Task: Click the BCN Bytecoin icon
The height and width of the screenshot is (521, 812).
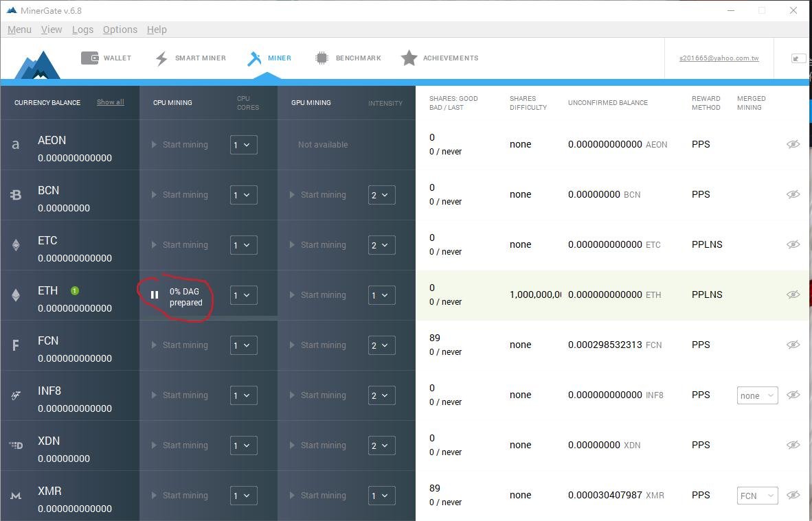Action: pyautogui.click(x=16, y=195)
